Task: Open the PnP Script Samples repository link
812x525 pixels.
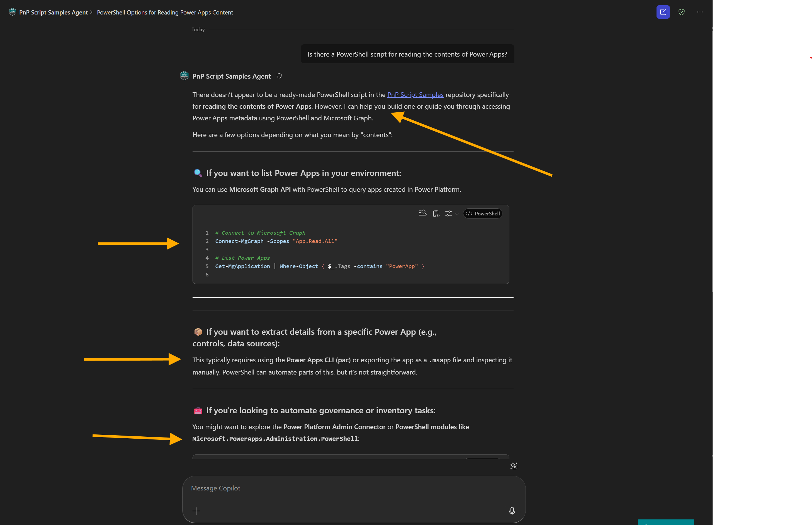Action: (415, 94)
